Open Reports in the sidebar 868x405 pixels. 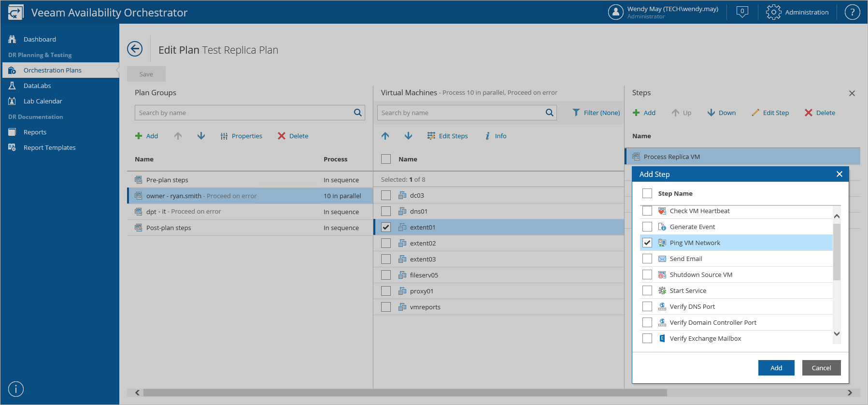click(x=35, y=132)
